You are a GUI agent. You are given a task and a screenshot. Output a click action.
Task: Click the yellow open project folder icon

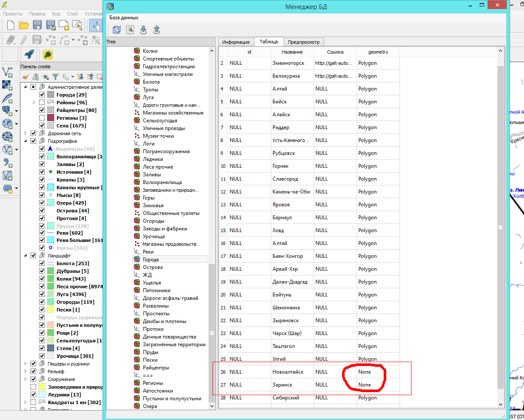tap(24, 25)
